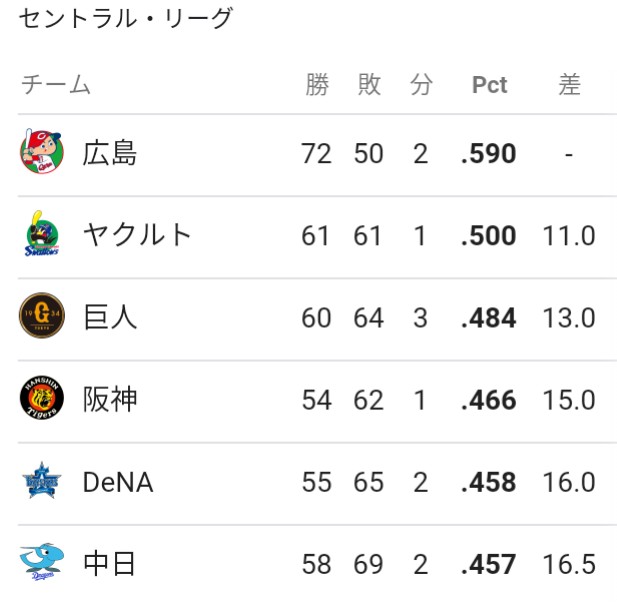Click the Giants circular G logo
617x607 pixels.
[x=42, y=315]
